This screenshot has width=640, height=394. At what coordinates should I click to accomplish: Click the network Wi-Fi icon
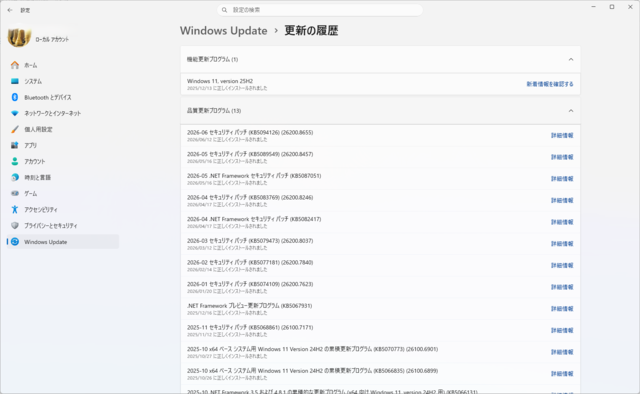[15, 113]
